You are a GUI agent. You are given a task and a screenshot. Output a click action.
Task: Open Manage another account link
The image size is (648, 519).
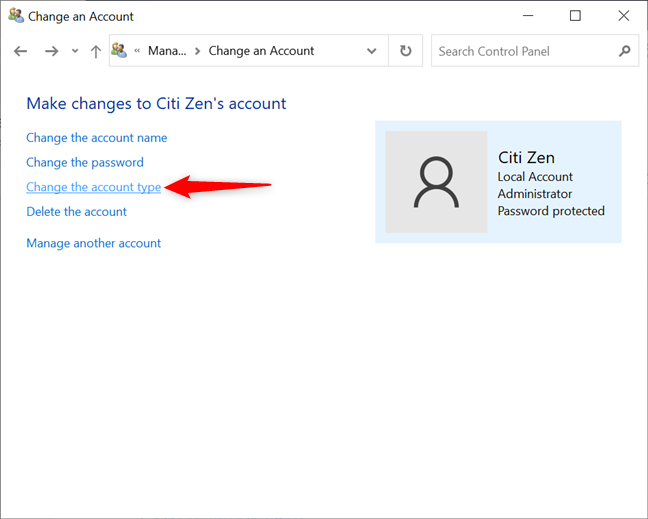(x=93, y=243)
